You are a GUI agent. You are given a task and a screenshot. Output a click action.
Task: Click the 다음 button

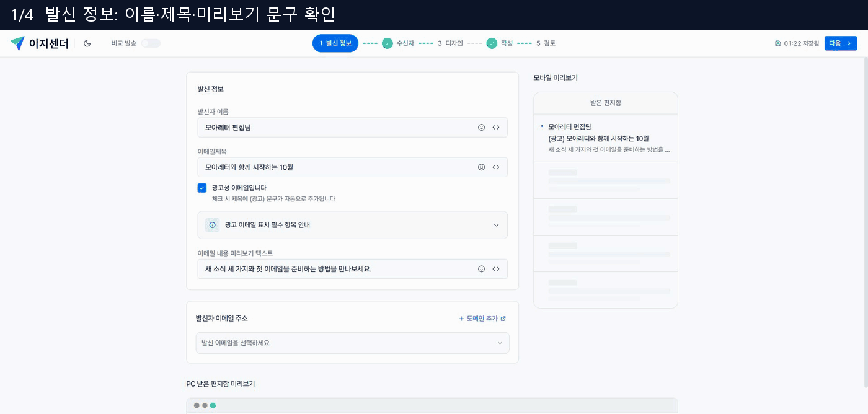pyautogui.click(x=841, y=43)
